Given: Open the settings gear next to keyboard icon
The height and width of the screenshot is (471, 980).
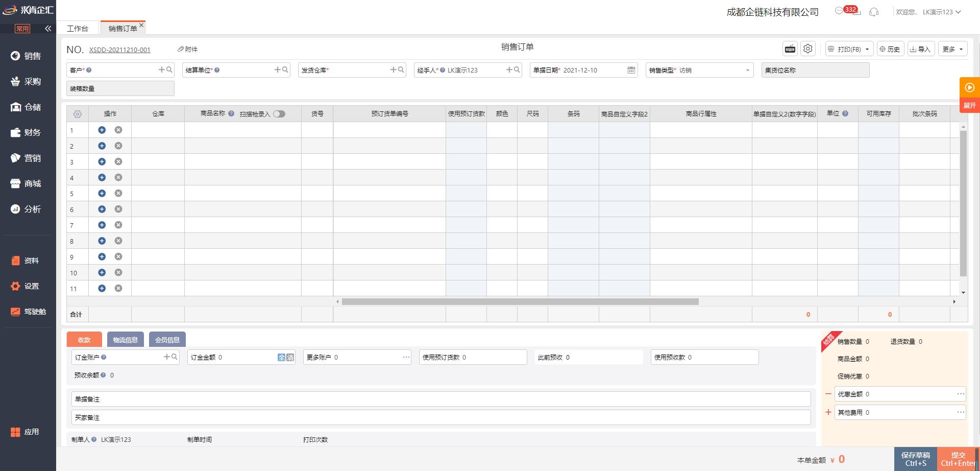Looking at the screenshot, I should point(807,49).
